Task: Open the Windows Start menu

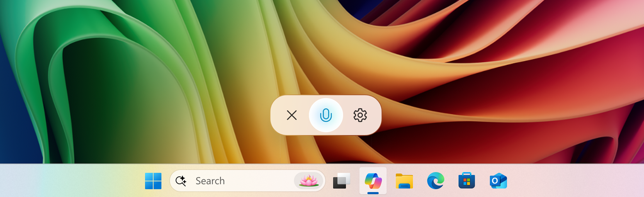Action: tap(153, 181)
